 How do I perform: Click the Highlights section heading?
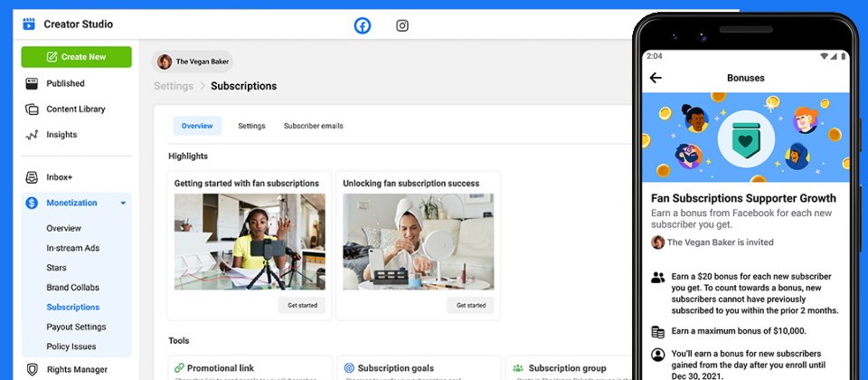point(188,157)
